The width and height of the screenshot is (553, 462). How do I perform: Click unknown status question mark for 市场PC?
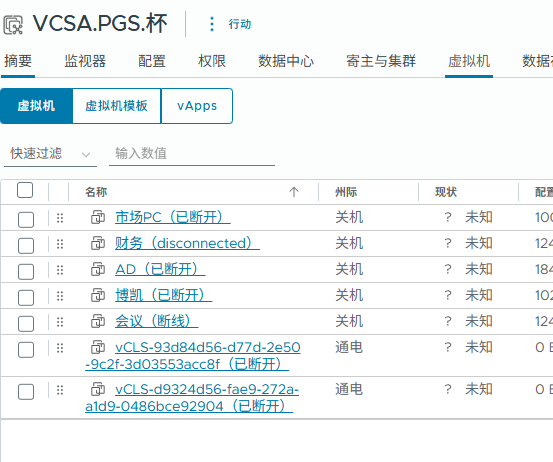(448, 217)
